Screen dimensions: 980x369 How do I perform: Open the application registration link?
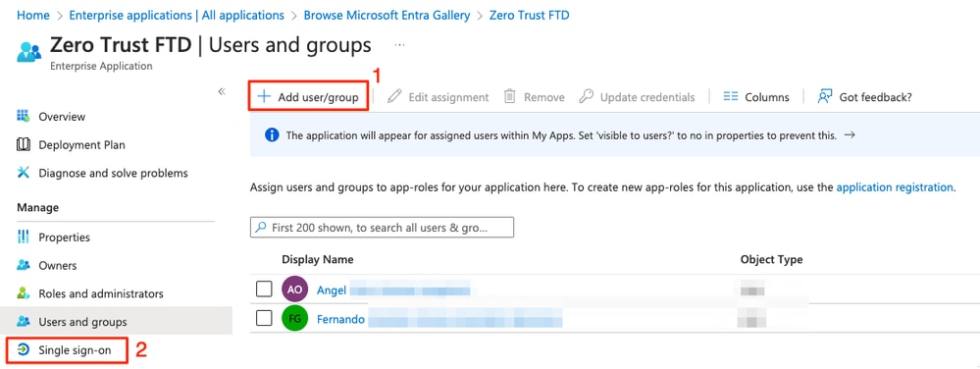tap(895, 187)
